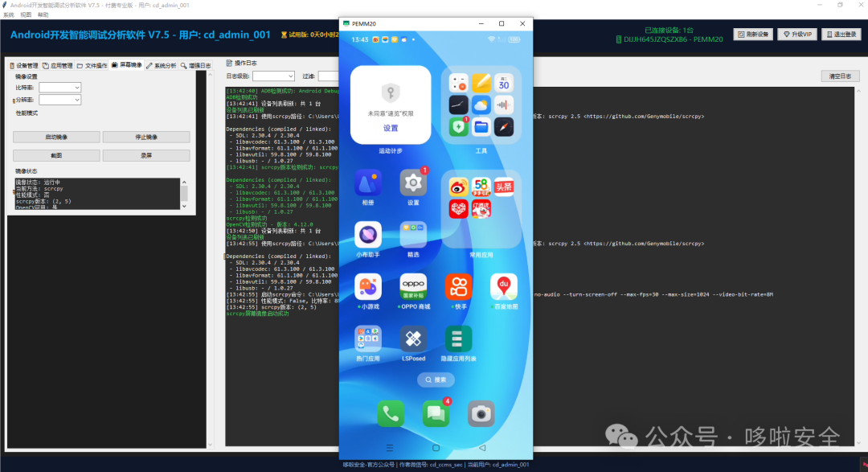Click the 清空日志 button
This screenshot has width=868, height=472.
tap(840, 76)
